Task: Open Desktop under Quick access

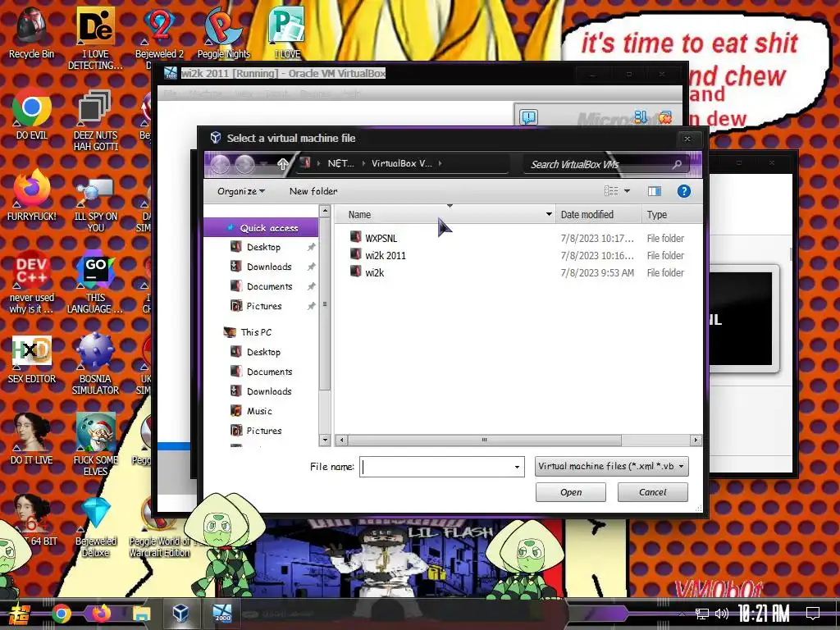Action: click(x=263, y=247)
